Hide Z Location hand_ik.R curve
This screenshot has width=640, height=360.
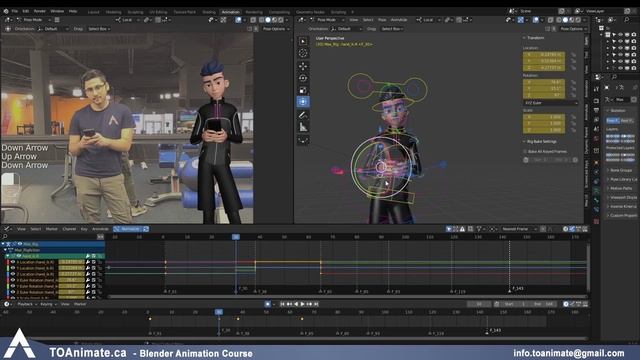(13, 274)
